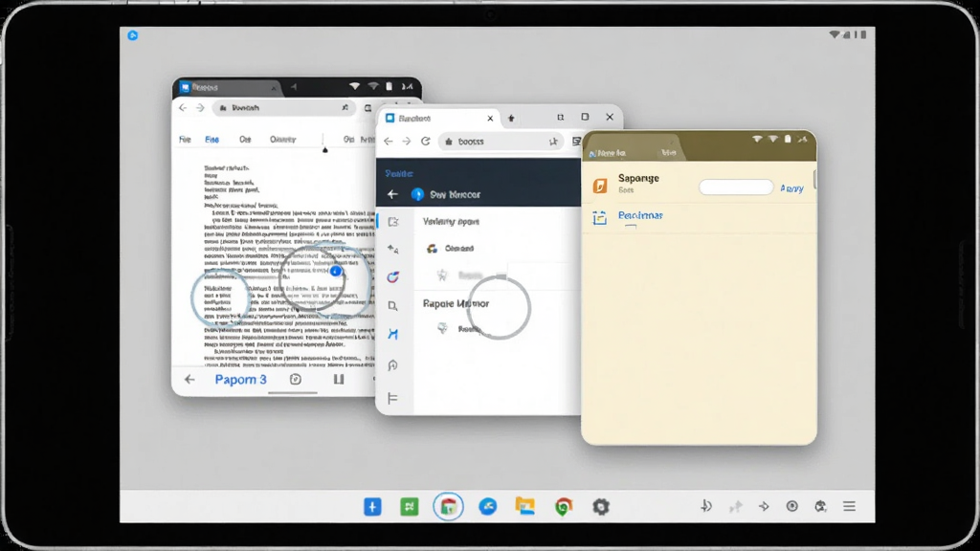The width and height of the screenshot is (980, 551).
Task: Bookmark the page with the star in 'boots' address bar
Action: click(x=553, y=142)
